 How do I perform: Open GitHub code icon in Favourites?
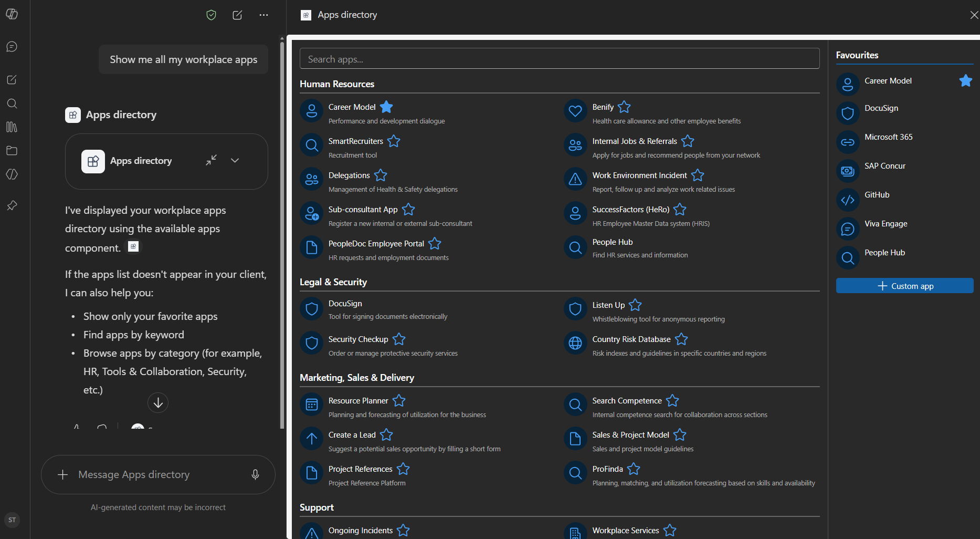[848, 200]
